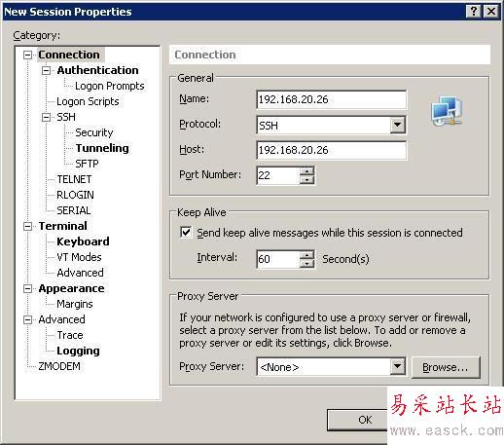Click the Host input field
This screenshot has height=445, width=504.
(331, 150)
